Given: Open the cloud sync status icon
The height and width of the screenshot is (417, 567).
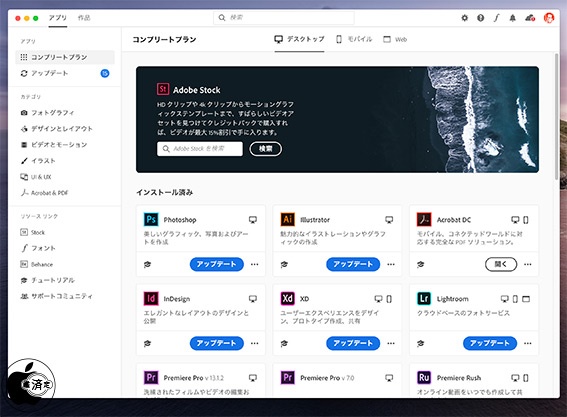Looking at the screenshot, I should [530, 18].
